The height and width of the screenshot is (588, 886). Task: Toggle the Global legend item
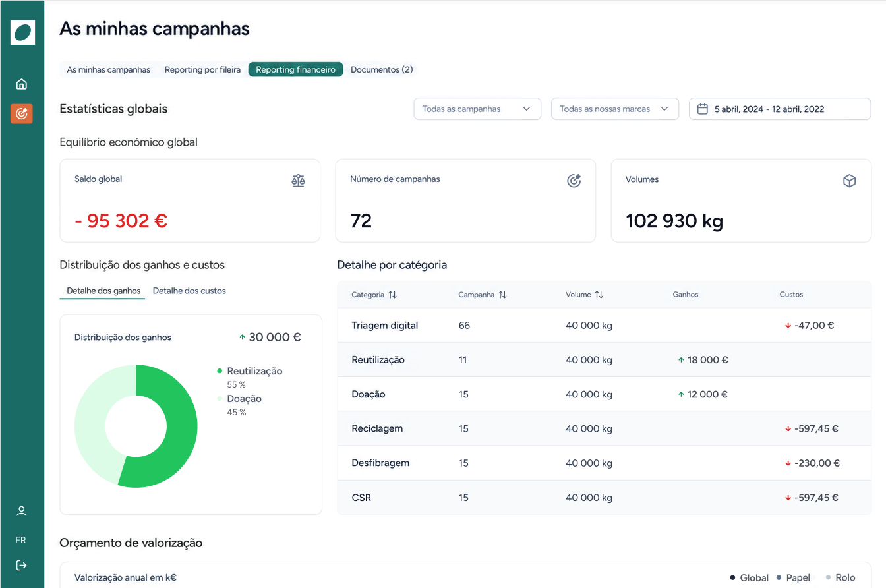coord(750,577)
